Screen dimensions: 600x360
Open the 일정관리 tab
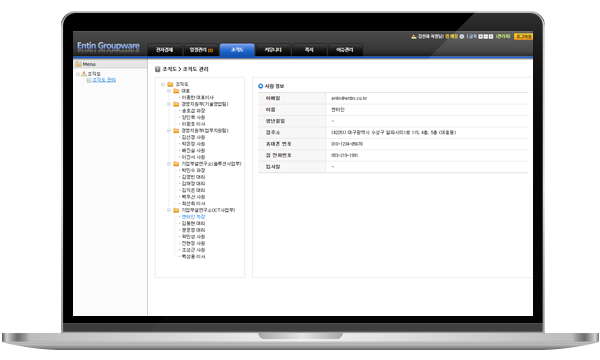point(201,50)
